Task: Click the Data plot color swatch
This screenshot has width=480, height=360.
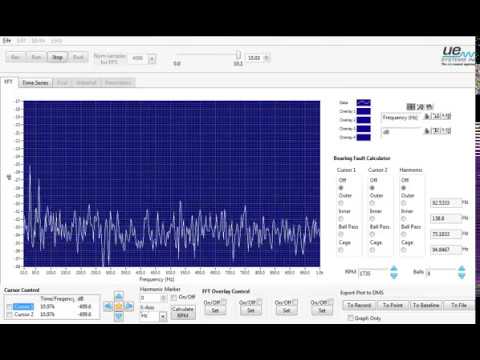Action: [x=363, y=103]
